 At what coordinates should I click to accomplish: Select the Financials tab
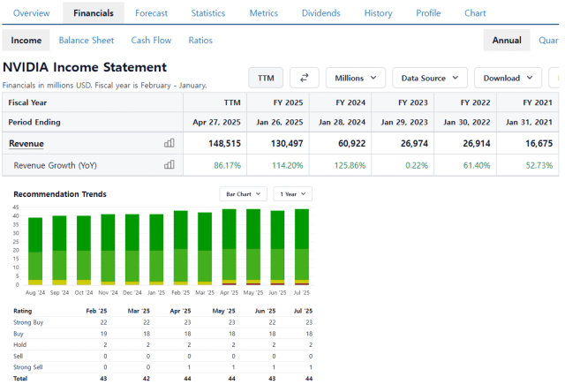click(x=94, y=13)
